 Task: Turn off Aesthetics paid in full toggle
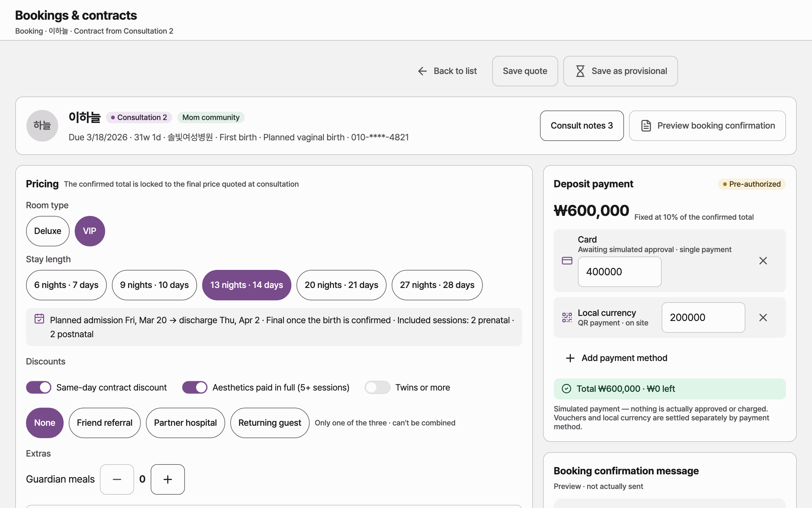[x=195, y=387]
